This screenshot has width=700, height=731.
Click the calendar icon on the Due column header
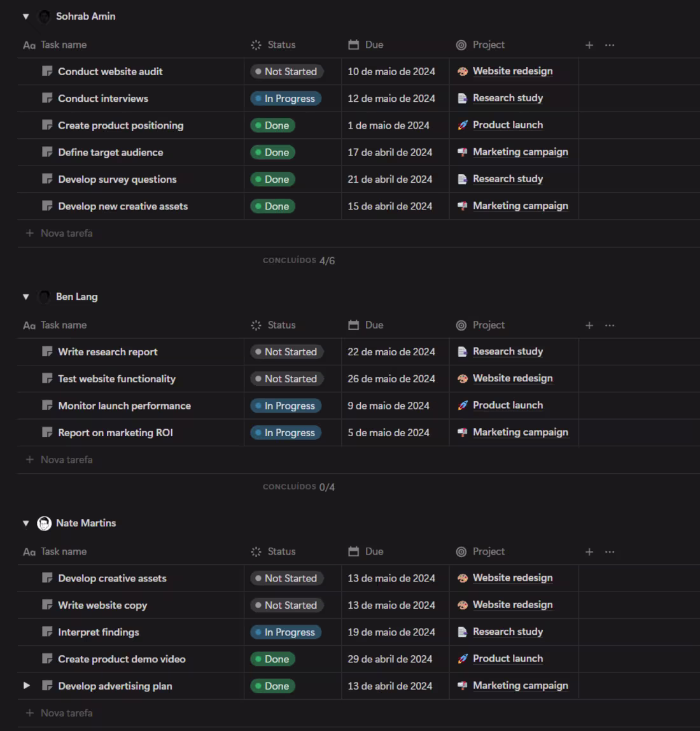tap(354, 45)
